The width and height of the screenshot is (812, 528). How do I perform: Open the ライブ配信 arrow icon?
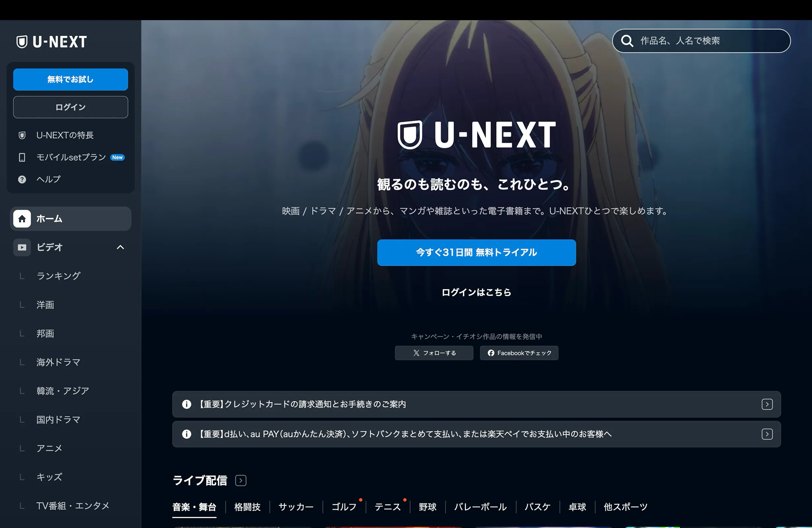[241, 480]
